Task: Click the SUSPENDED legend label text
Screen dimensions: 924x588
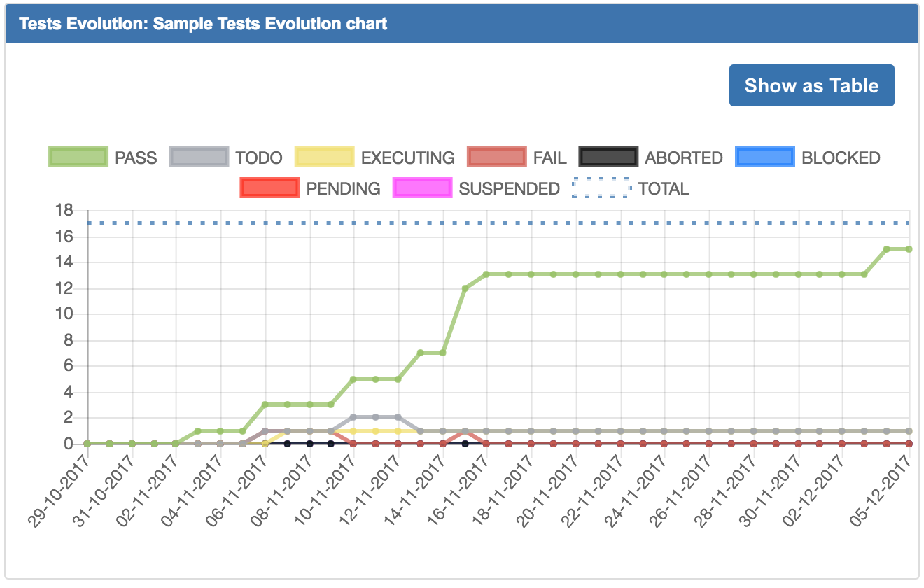Action: click(509, 189)
